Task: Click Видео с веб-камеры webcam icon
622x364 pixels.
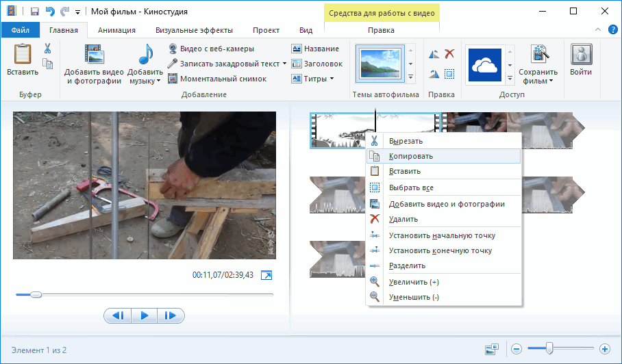Action: click(173, 49)
